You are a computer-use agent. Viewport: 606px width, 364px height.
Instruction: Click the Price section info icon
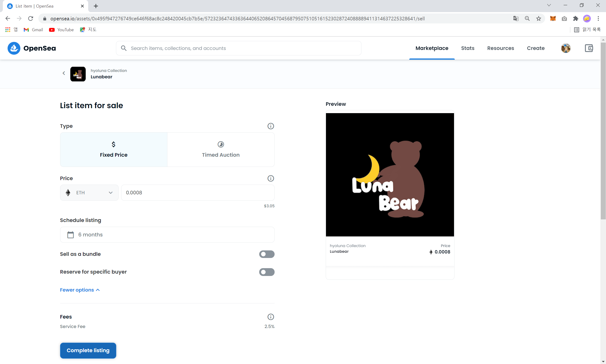click(270, 178)
